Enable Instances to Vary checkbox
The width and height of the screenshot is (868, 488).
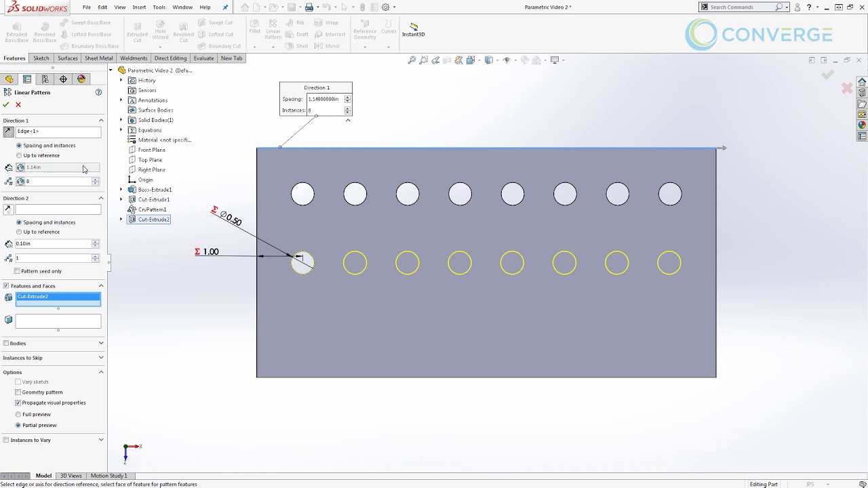(6, 441)
